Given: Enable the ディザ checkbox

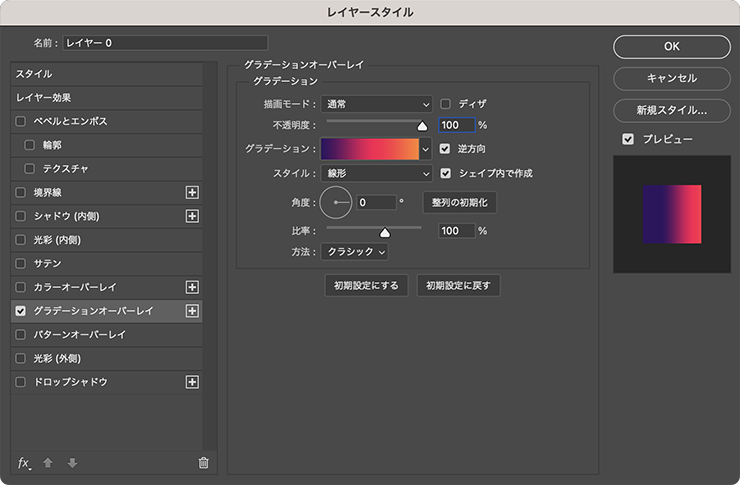Looking at the screenshot, I should (x=446, y=103).
